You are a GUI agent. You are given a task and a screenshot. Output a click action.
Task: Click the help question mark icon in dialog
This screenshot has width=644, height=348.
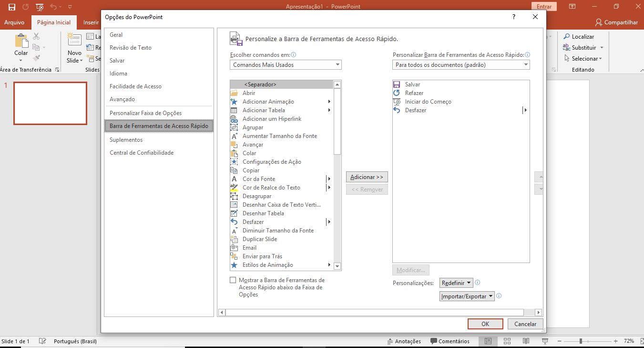pos(513,17)
